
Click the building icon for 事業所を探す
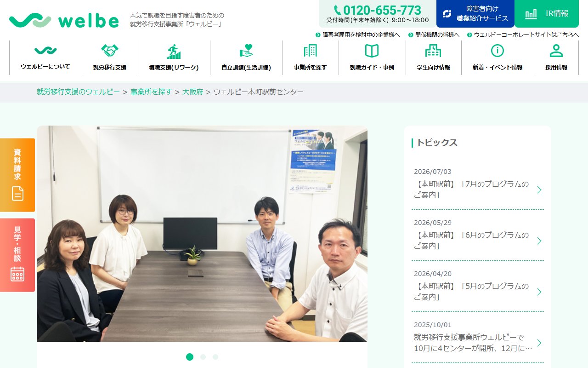click(x=311, y=51)
